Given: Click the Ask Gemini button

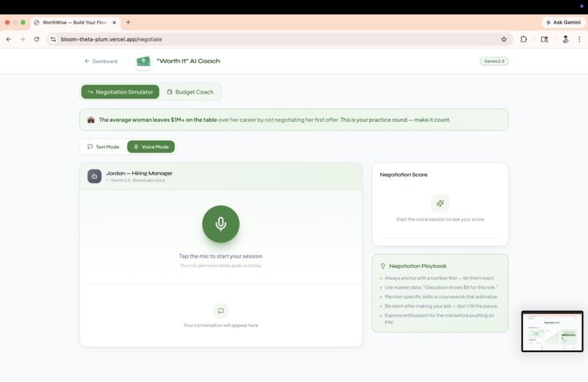Looking at the screenshot, I should (x=563, y=23).
